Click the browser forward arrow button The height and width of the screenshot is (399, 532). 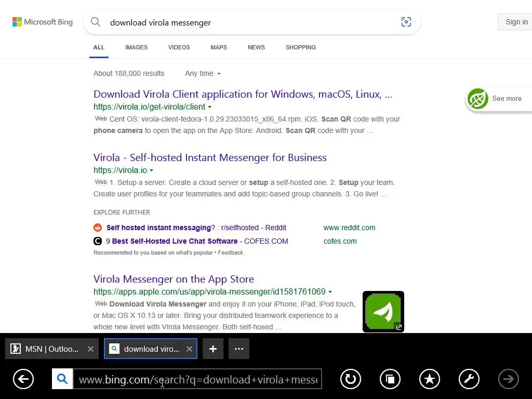click(x=508, y=379)
